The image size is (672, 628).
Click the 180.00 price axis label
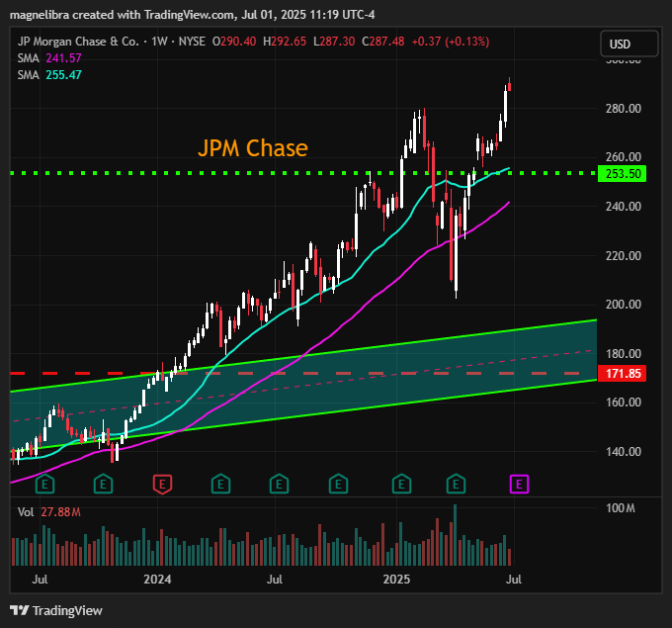pos(624,353)
